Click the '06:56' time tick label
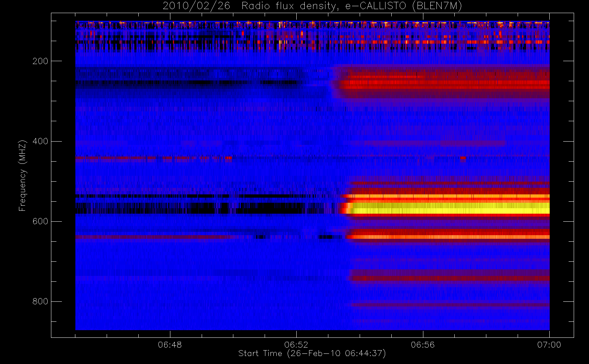 click(423, 345)
